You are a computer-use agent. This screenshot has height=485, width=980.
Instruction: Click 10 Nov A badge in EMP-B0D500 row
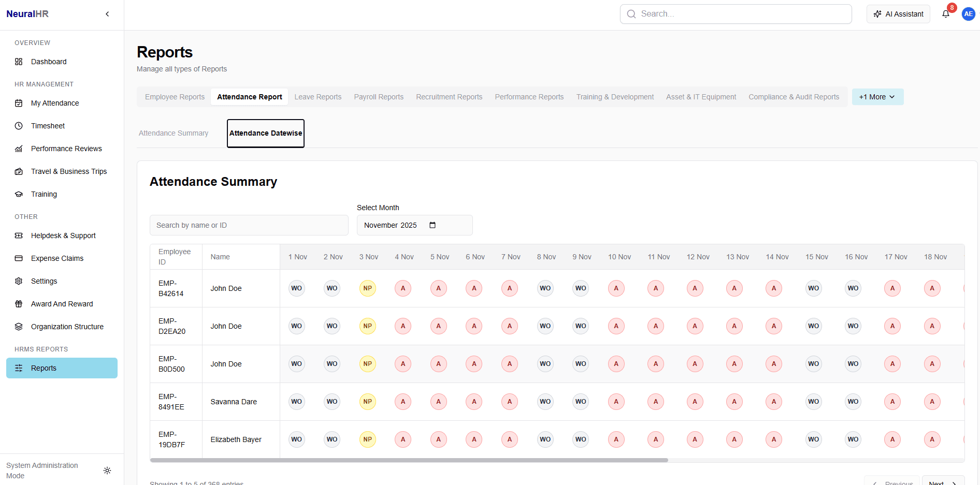(616, 364)
